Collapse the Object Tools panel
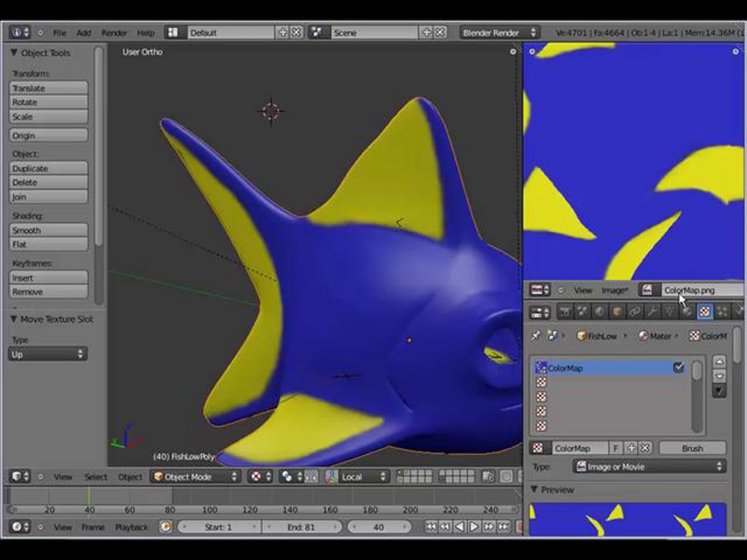Image resolution: width=747 pixels, height=560 pixels. tap(14, 53)
